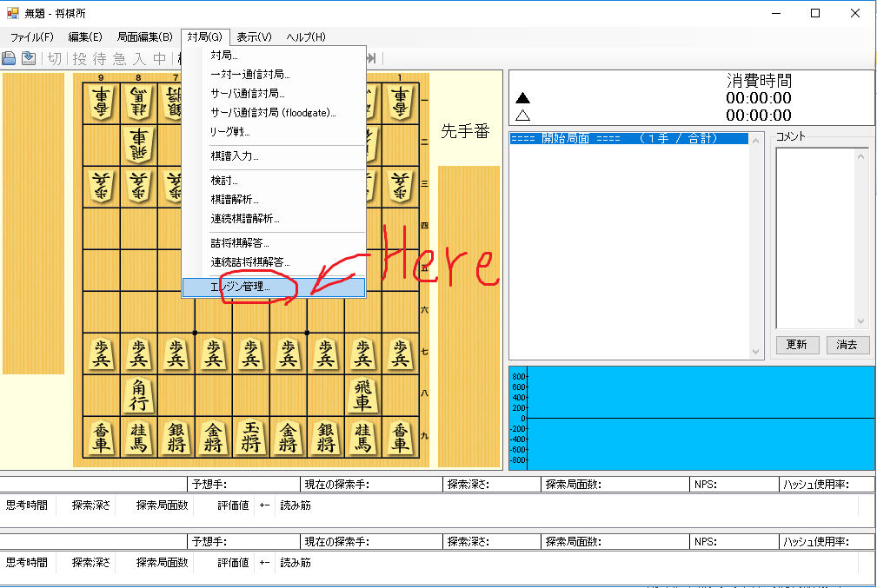This screenshot has width=877, height=588.
Task: Open the エンジン管理 menu entry
Action: (x=239, y=287)
